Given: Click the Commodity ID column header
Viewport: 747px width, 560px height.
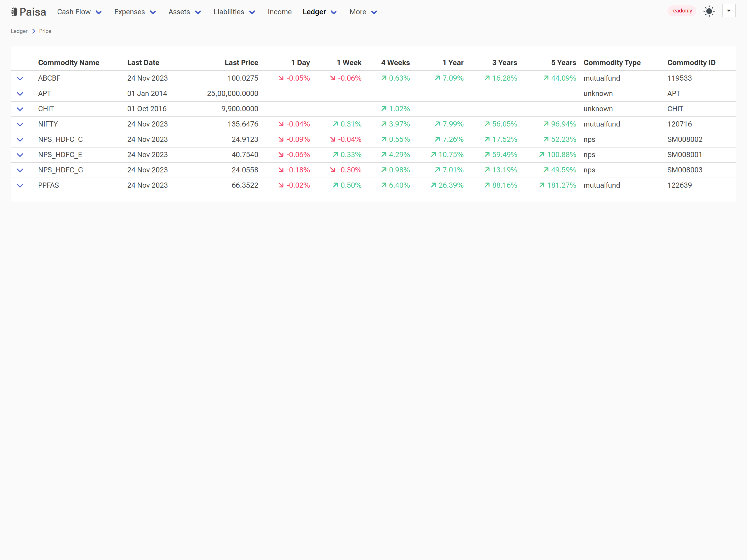Looking at the screenshot, I should tap(691, 62).
